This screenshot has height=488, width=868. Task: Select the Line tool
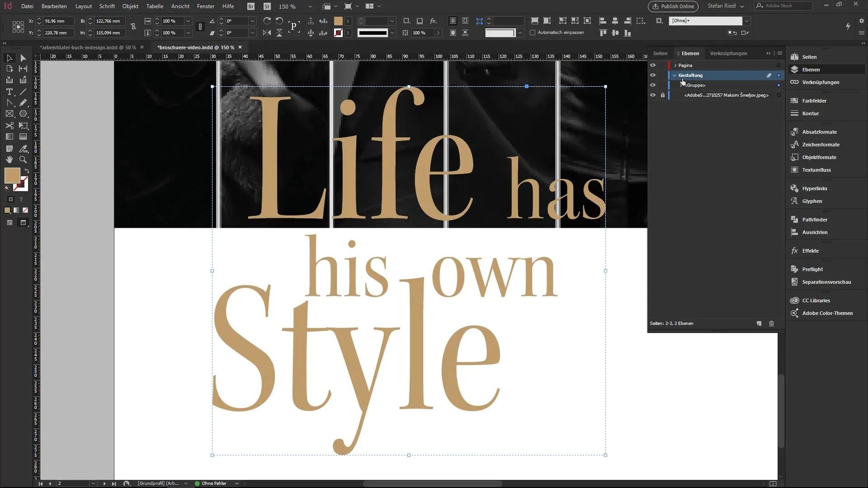pos(23,92)
